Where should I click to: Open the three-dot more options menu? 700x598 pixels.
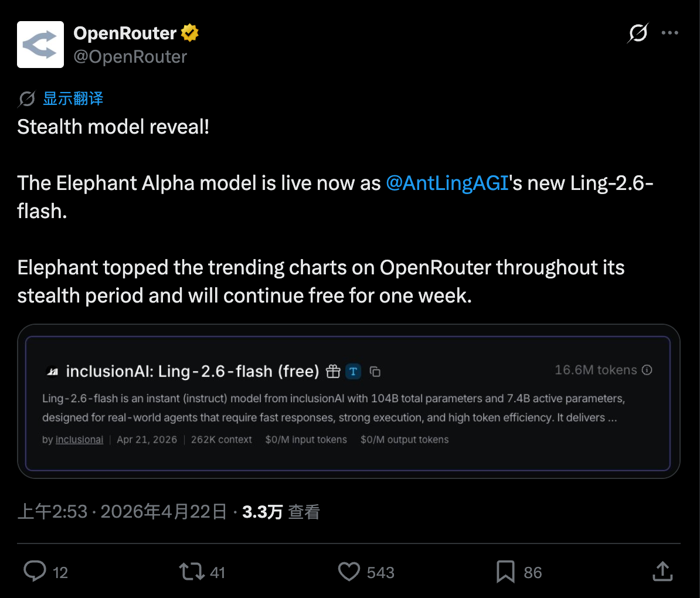coord(670,33)
